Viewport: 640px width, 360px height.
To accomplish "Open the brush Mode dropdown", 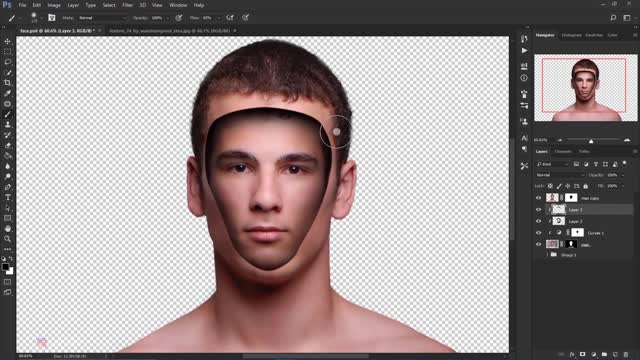I will (x=102, y=18).
